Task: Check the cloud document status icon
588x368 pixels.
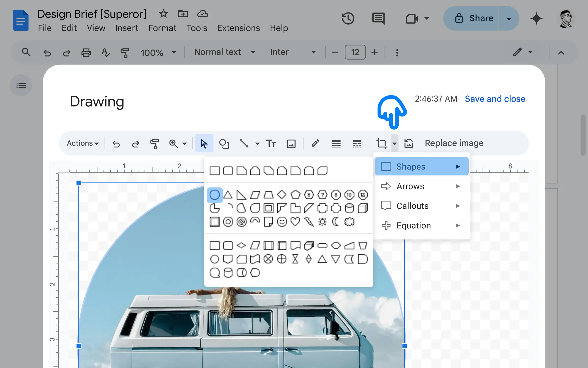Action: (x=203, y=14)
